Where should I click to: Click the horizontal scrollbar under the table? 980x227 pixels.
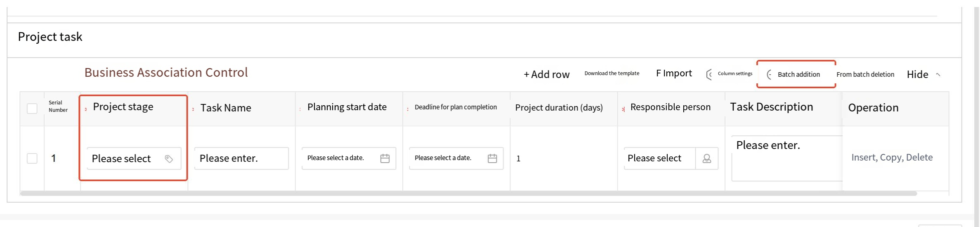[468, 194]
